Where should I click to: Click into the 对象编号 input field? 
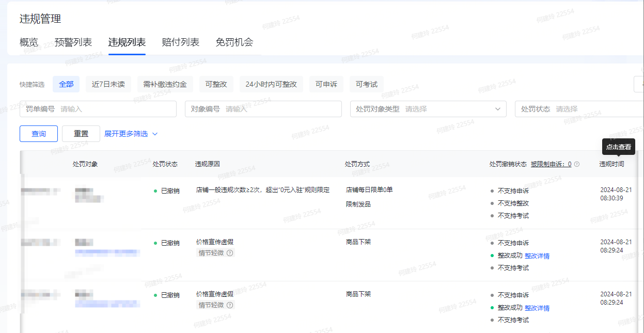[279, 109]
